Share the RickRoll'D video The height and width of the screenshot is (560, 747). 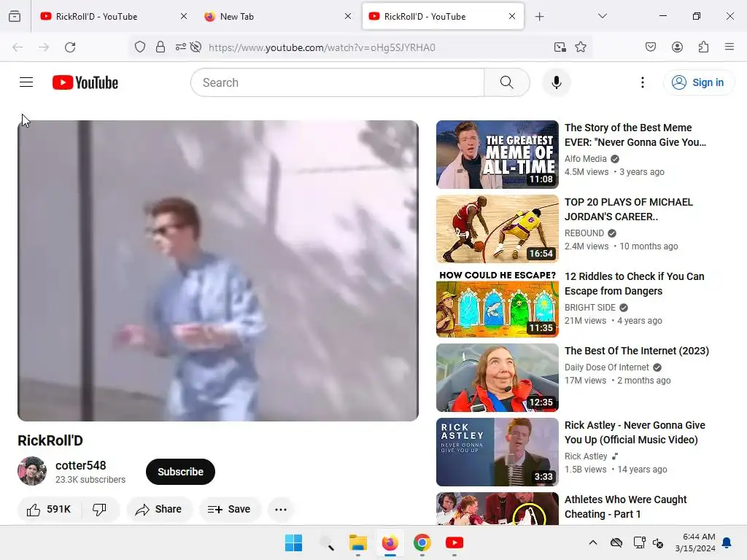click(x=159, y=510)
